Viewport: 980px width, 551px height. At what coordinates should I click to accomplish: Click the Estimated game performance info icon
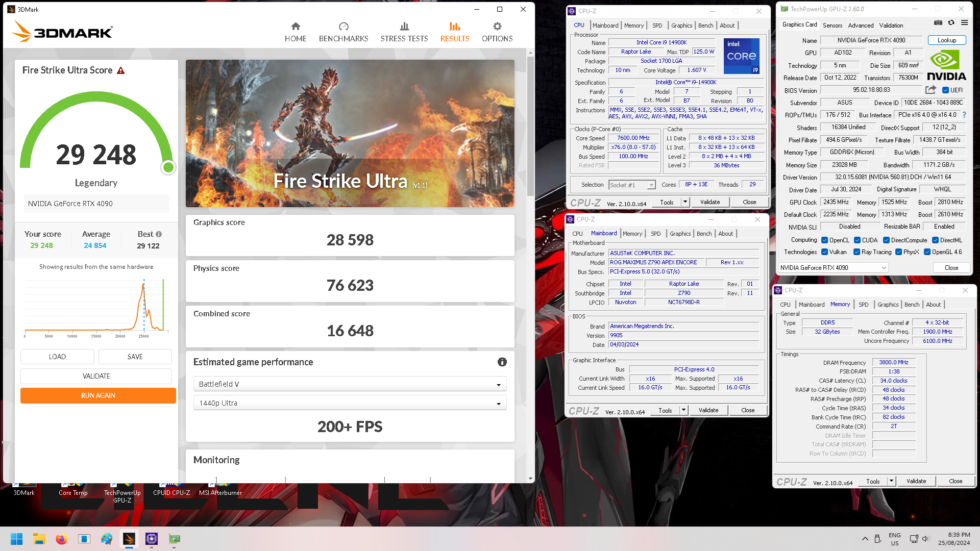point(502,362)
